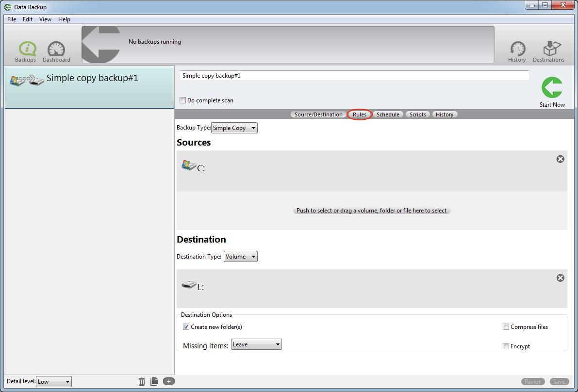
Task: Uncheck Create new folder(s)
Action: pyautogui.click(x=186, y=327)
